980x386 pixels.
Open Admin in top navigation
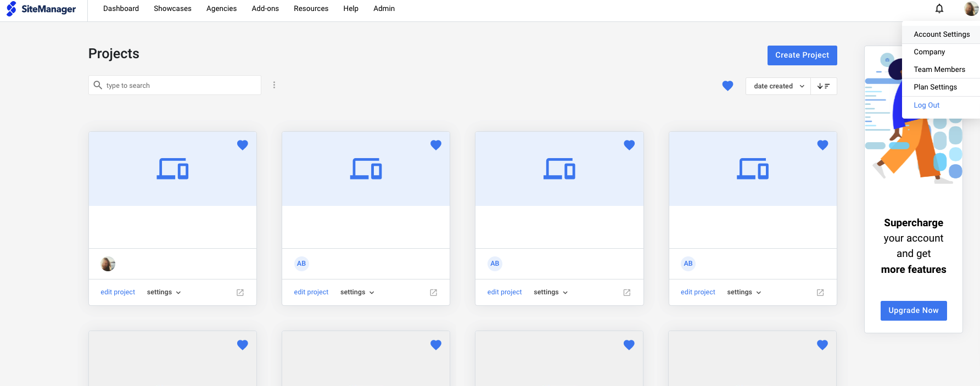tap(384, 9)
